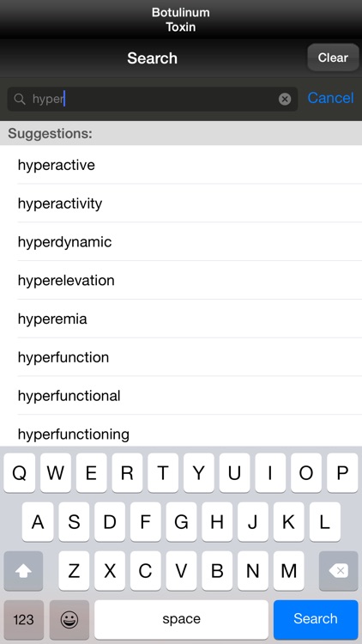Tap the clear text X icon in search field
362x644 pixels.
(285, 99)
